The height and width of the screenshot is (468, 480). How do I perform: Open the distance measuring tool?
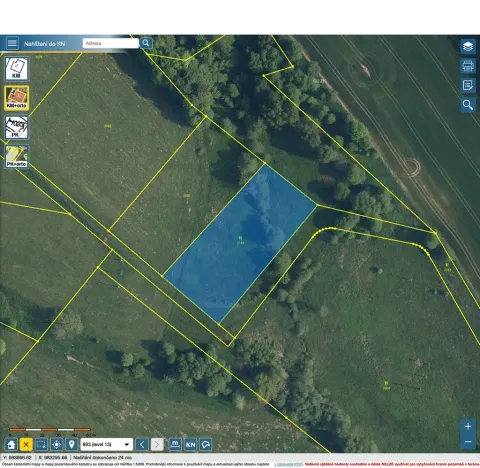175,444
